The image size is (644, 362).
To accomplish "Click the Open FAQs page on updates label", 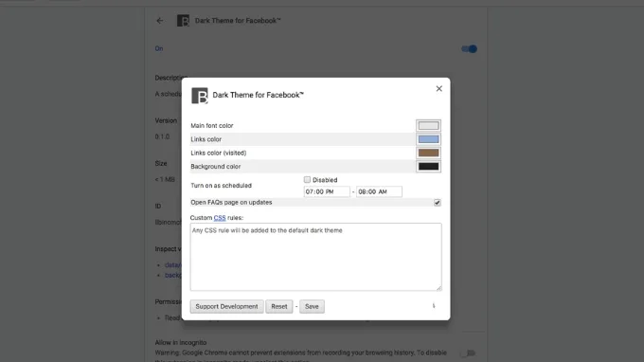I will (231, 203).
